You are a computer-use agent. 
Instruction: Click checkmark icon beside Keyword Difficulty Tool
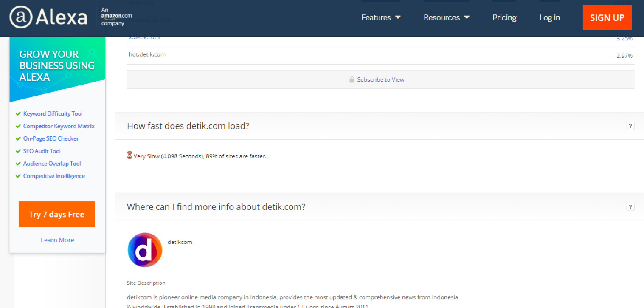point(18,114)
